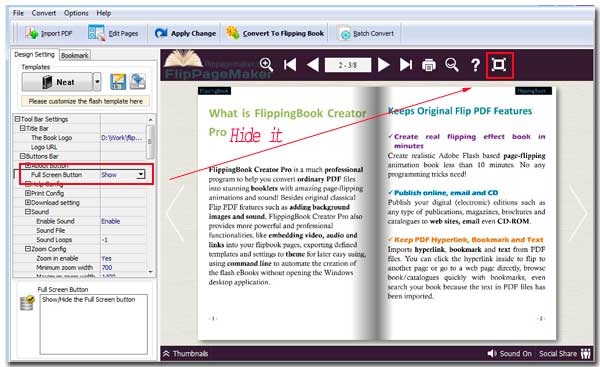Open the template dropdown arrow beside Neat
The height and width of the screenshot is (367, 600).
click(97, 82)
